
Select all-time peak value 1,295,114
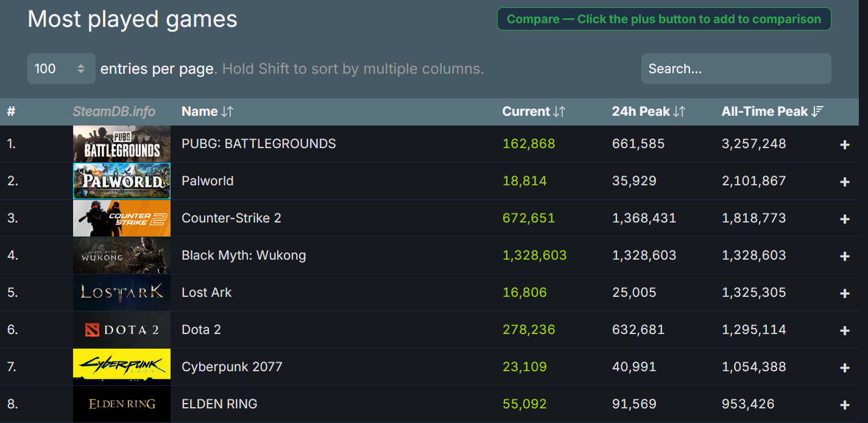pyautogui.click(x=754, y=329)
